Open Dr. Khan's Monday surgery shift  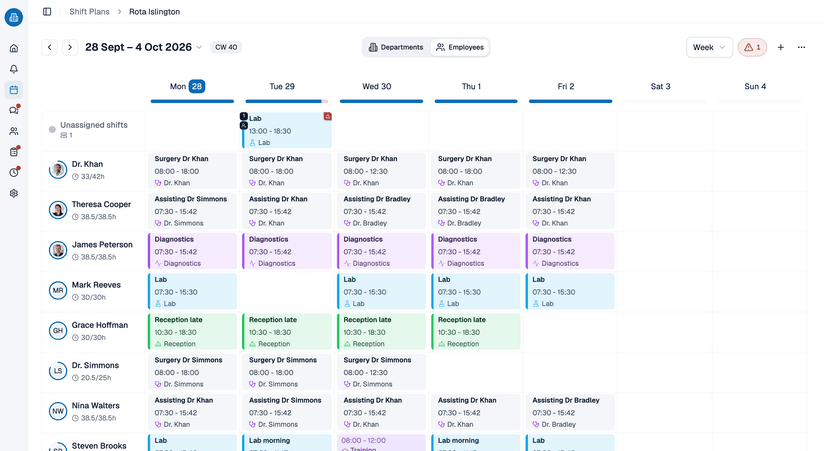(192, 171)
